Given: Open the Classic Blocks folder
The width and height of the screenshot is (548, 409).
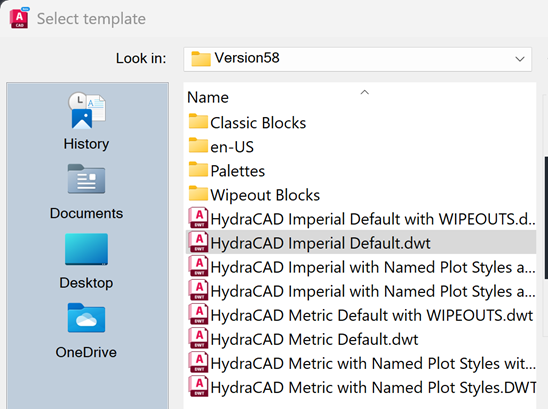Looking at the screenshot, I should (247, 123).
